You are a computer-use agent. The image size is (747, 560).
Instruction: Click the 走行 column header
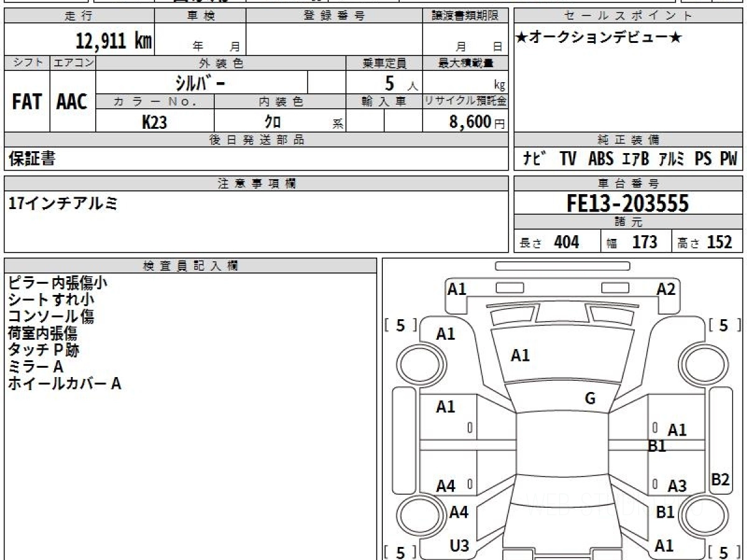coord(79,16)
